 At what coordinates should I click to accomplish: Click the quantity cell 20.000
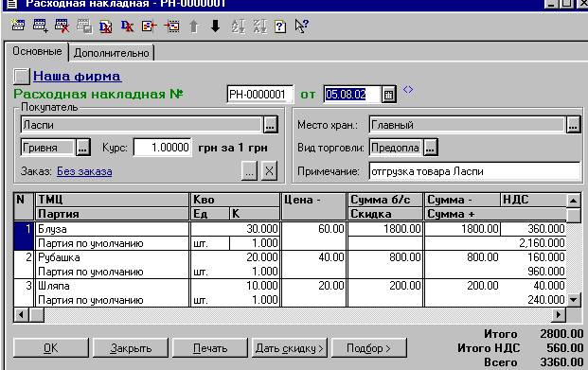[235, 257]
